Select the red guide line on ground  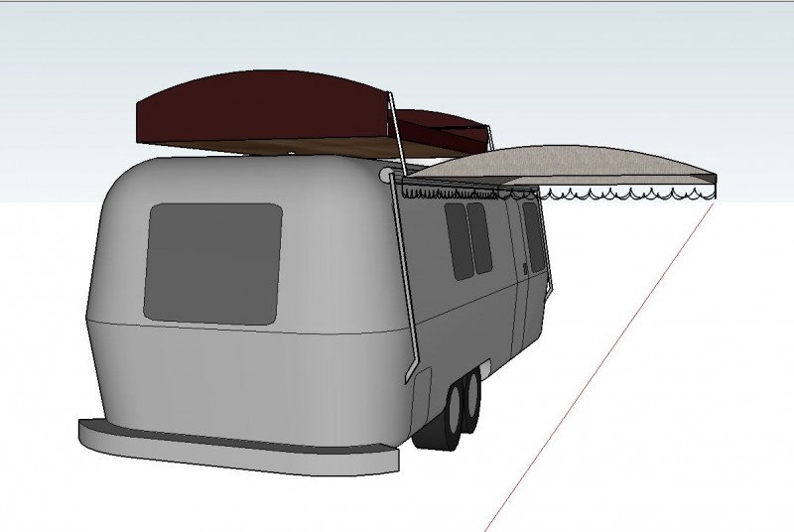(595, 367)
